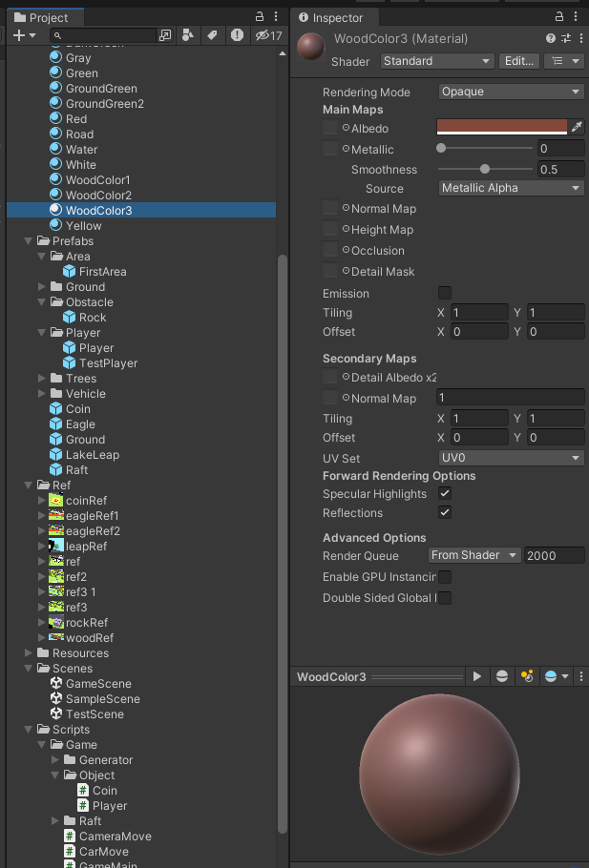Play the material preview animation

476,676
